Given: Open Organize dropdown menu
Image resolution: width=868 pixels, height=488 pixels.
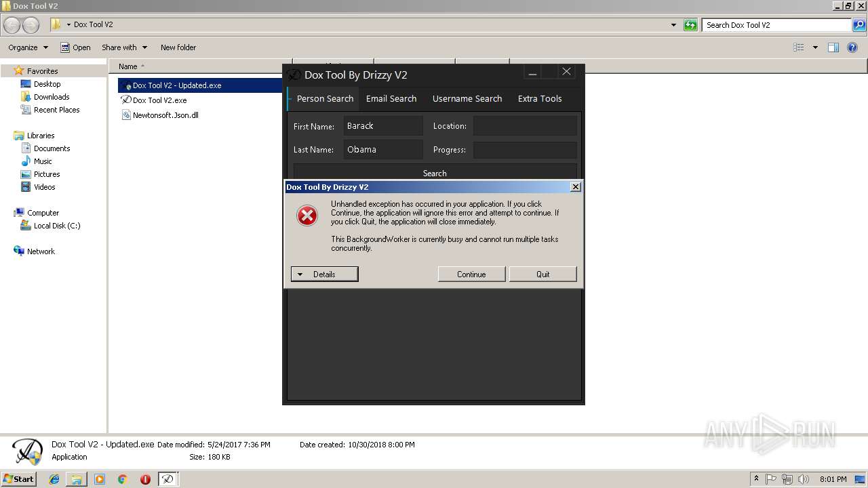Looking at the screenshot, I should coord(28,47).
